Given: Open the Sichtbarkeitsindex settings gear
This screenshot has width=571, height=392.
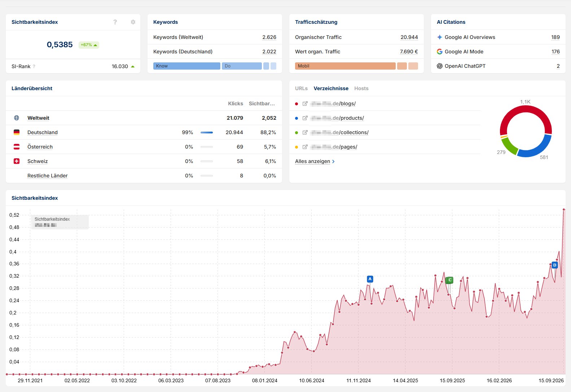Looking at the screenshot, I should [133, 22].
